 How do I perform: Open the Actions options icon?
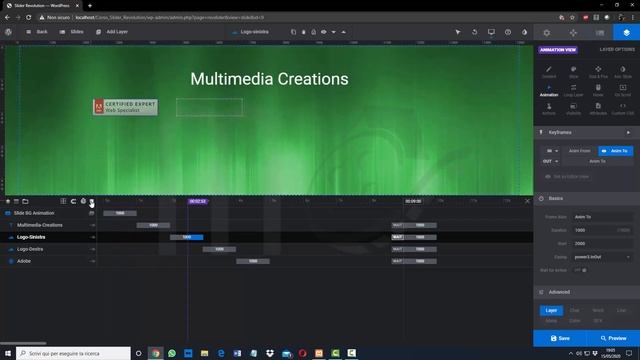coord(549,109)
